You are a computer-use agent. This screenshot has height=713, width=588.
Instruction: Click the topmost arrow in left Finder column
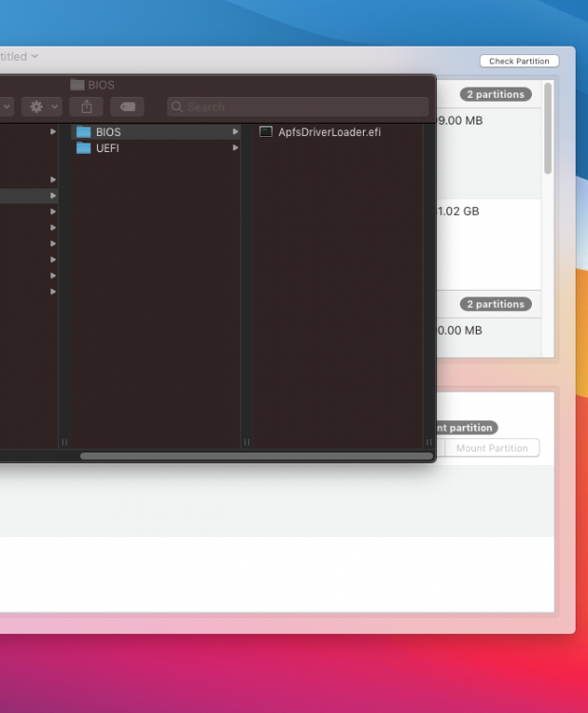point(53,131)
